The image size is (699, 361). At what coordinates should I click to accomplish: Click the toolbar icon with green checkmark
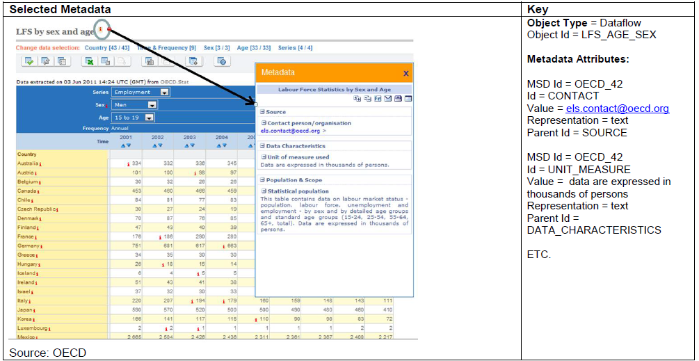[x=29, y=61]
